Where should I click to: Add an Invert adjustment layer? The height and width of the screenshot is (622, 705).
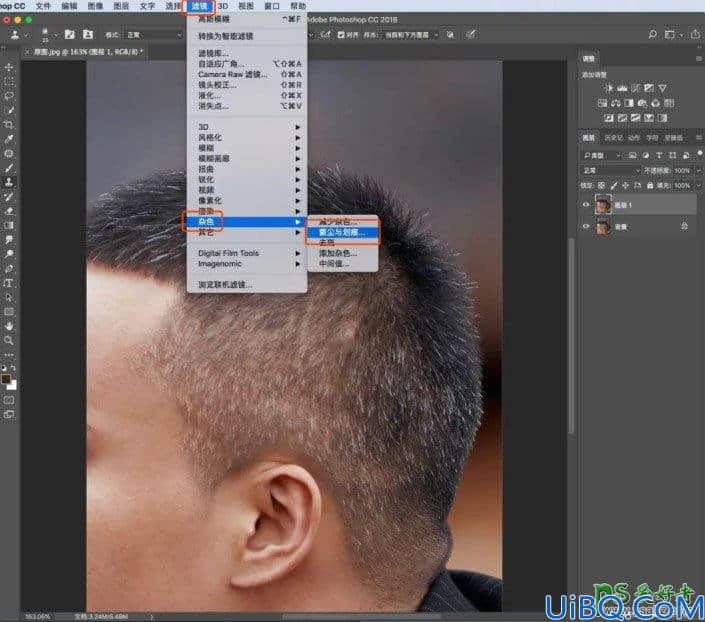click(609, 118)
